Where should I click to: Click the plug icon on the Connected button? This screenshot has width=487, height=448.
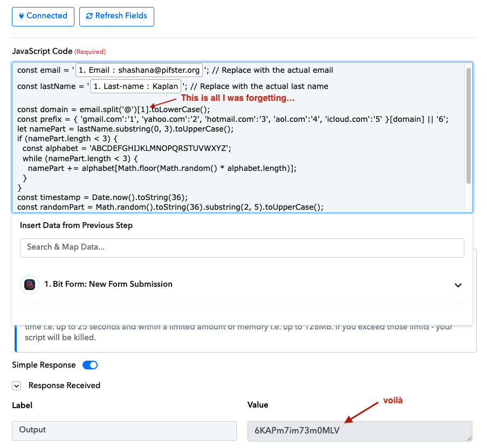tap(22, 16)
